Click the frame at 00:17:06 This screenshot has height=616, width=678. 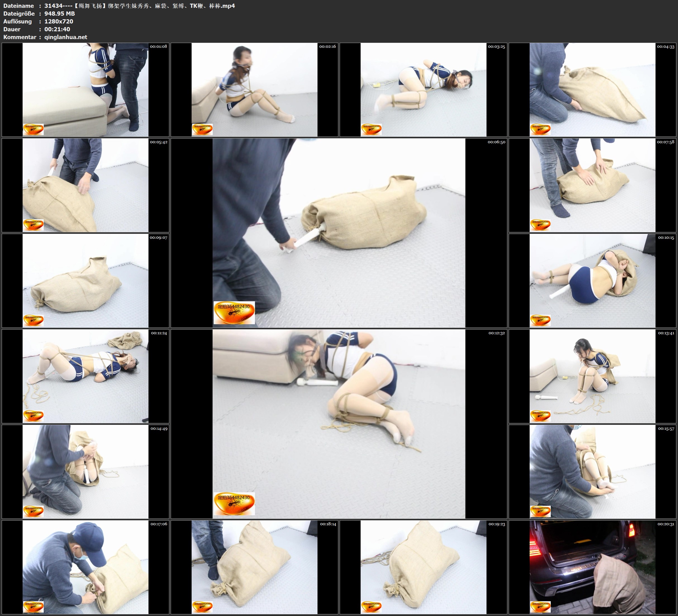click(85, 567)
